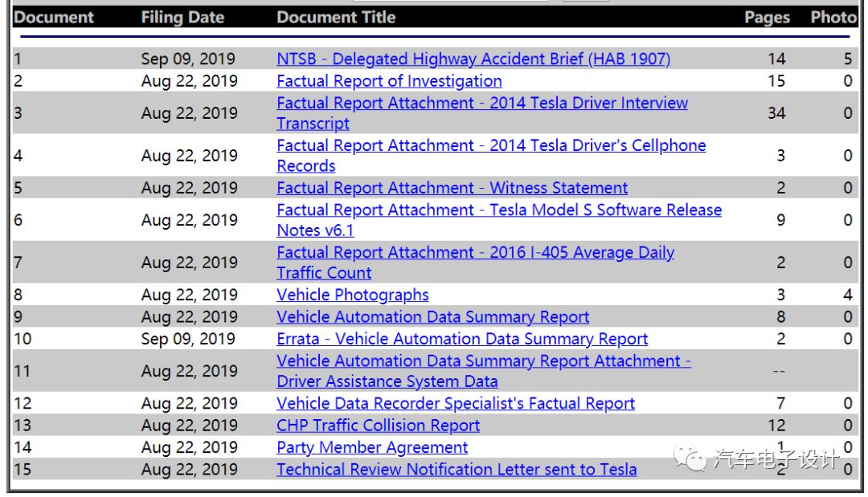
Task: Select filing date of document 13
Action: click(x=190, y=425)
